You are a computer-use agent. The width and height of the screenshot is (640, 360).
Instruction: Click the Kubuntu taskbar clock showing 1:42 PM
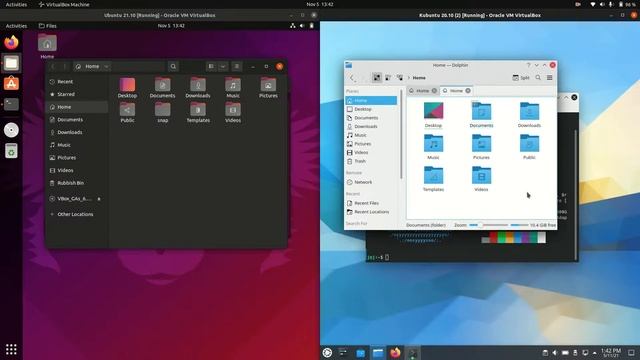coord(611,353)
